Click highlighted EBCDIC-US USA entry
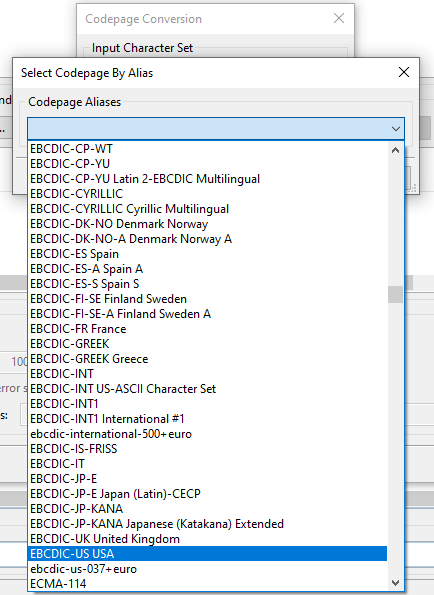This screenshot has height=595, width=434. coord(208,554)
